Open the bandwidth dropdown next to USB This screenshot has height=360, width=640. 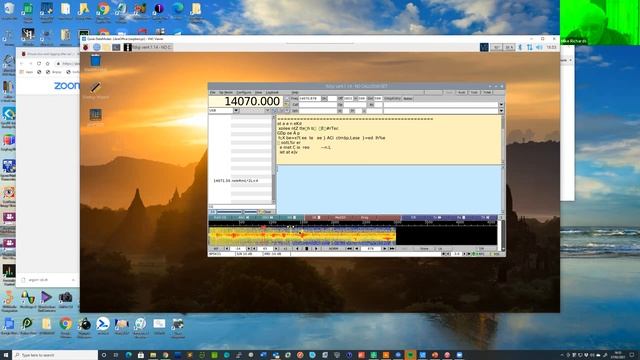pyautogui.click(x=267, y=111)
